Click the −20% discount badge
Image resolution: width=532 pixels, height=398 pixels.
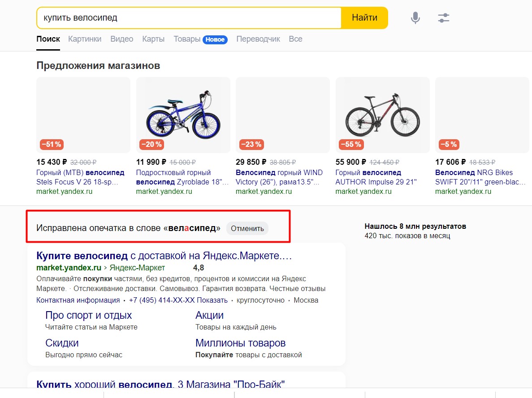tap(151, 145)
